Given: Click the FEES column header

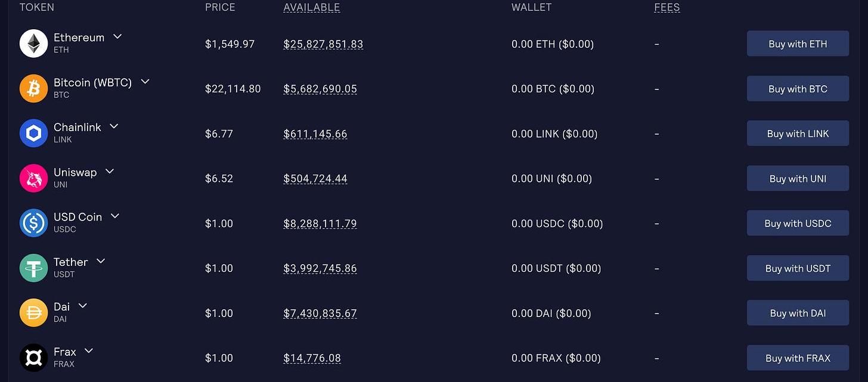Looking at the screenshot, I should tap(667, 8).
